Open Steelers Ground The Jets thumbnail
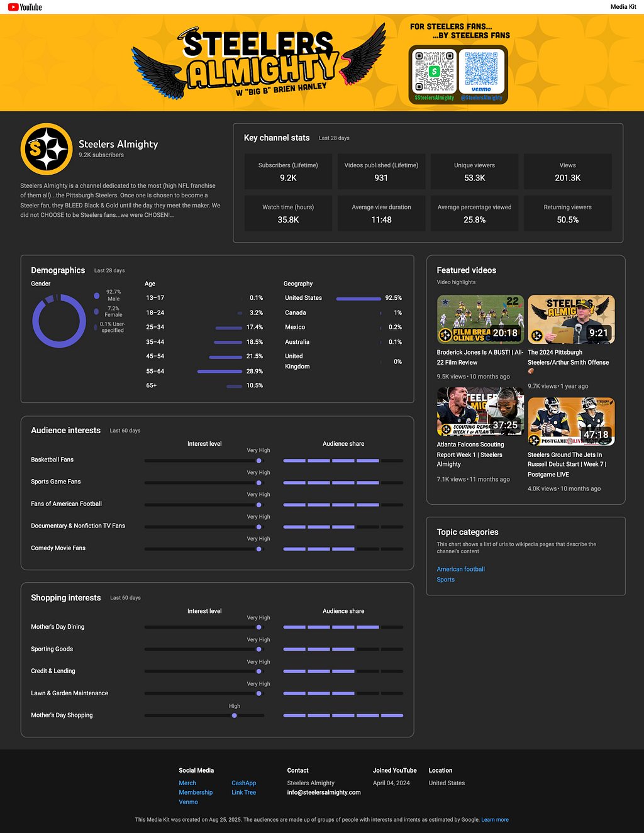The width and height of the screenshot is (644, 833). (571, 422)
